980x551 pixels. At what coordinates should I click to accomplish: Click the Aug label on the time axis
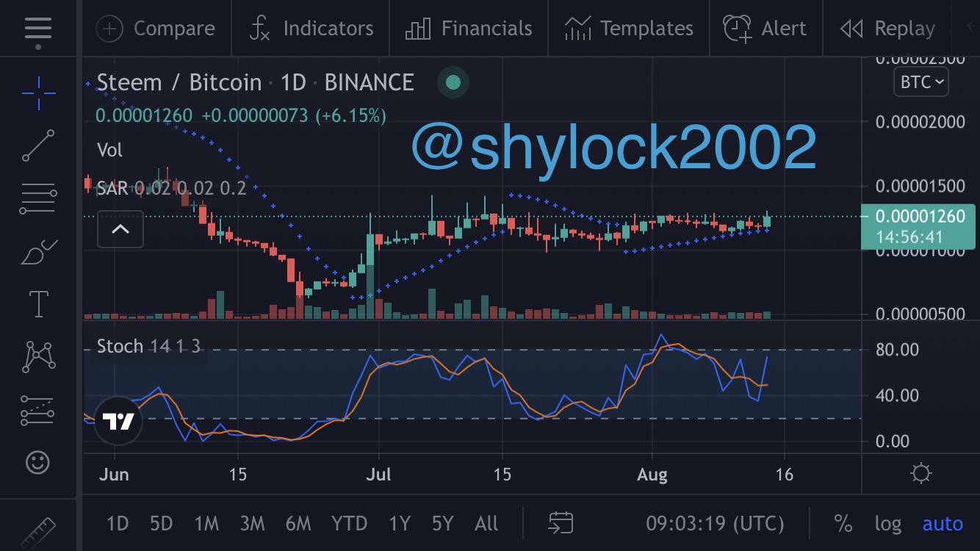[x=652, y=474]
